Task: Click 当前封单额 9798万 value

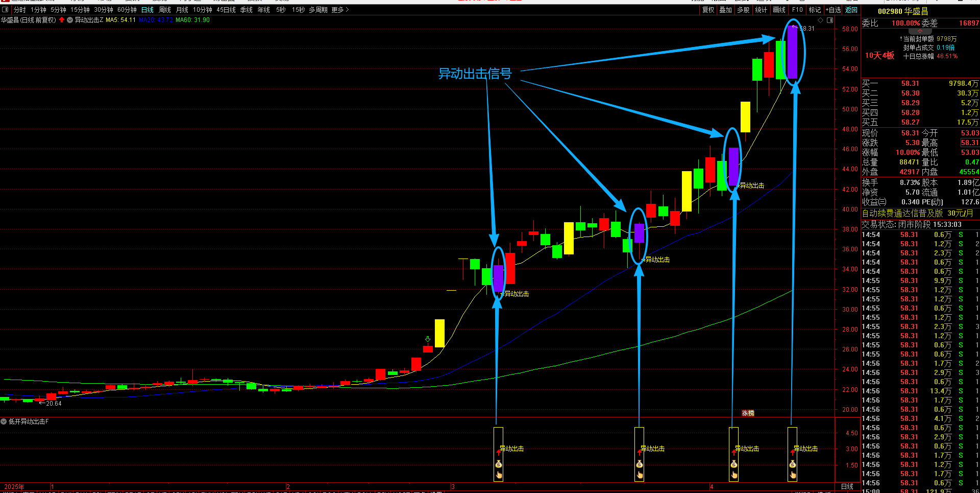Action: coord(947,39)
